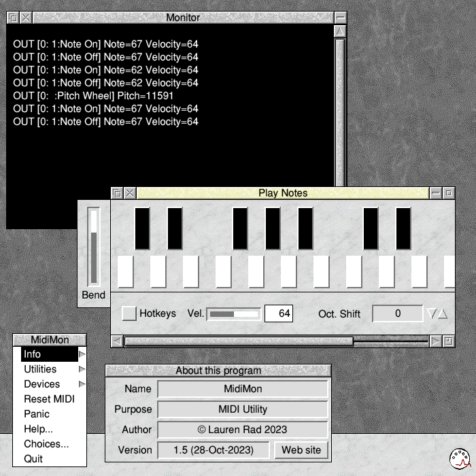Viewport: 476px width, 476px height.
Task: Click Play Notes horizontal scrollbar thumb
Action: tap(239, 341)
